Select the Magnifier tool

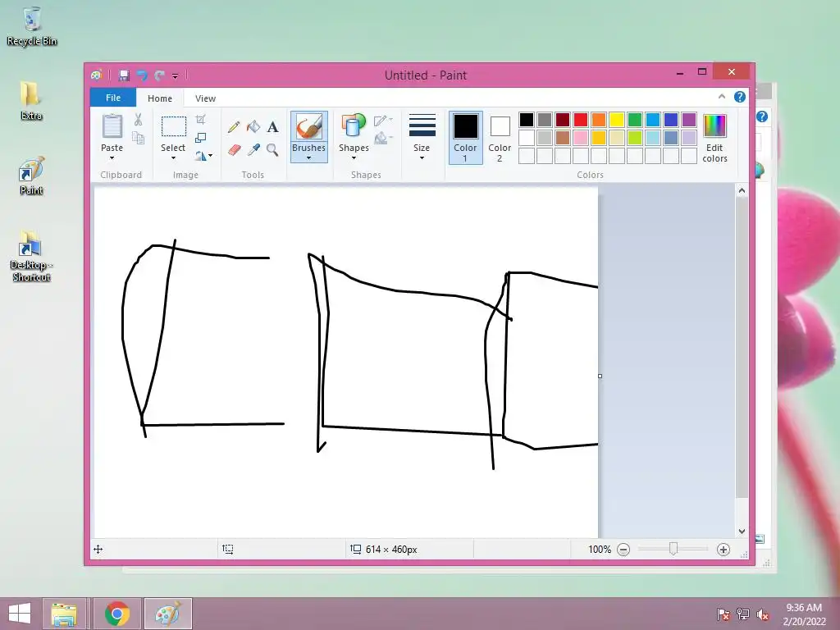272,150
